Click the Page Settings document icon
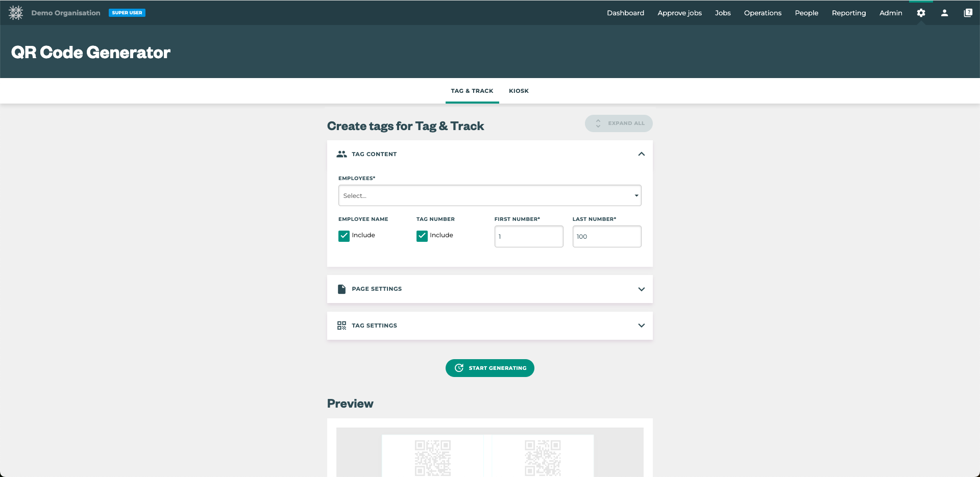The width and height of the screenshot is (980, 477). [341, 289]
